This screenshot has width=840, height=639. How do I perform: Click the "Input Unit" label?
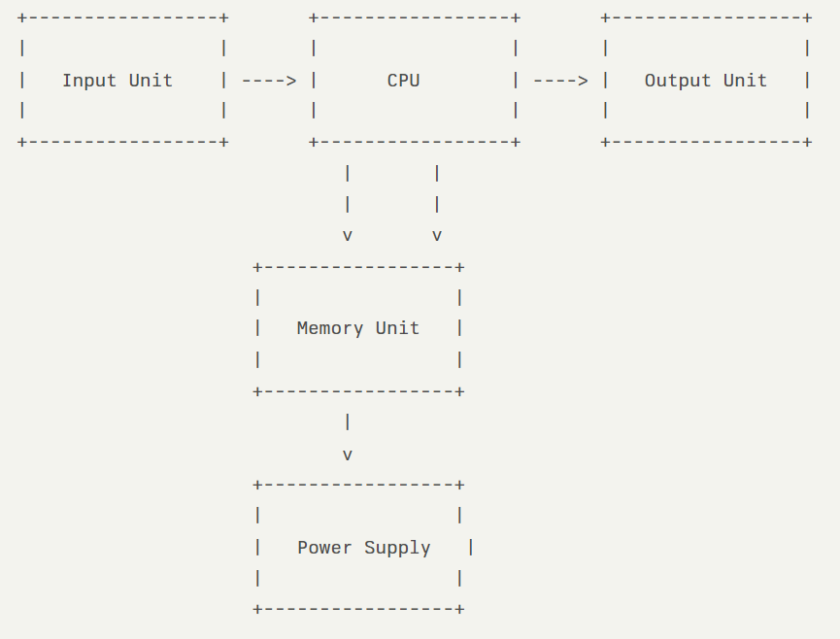point(118,81)
